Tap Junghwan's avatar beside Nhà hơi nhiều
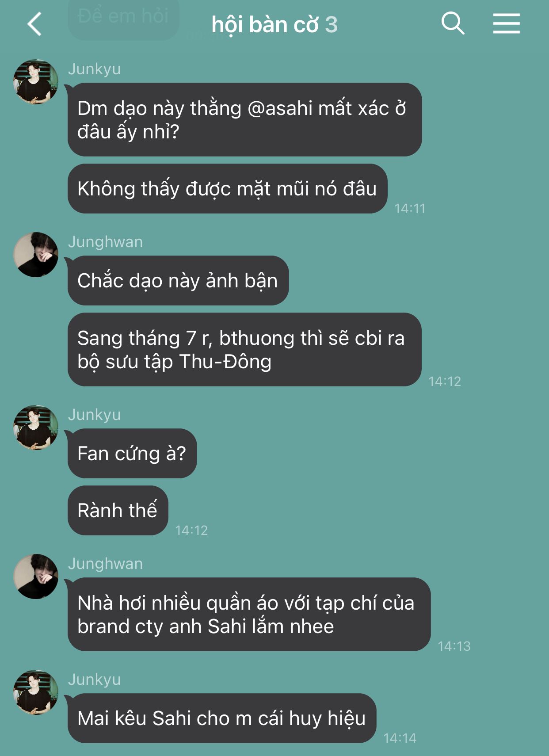Image resolution: width=549 pixels, height=756 pixels. [36, 577]
